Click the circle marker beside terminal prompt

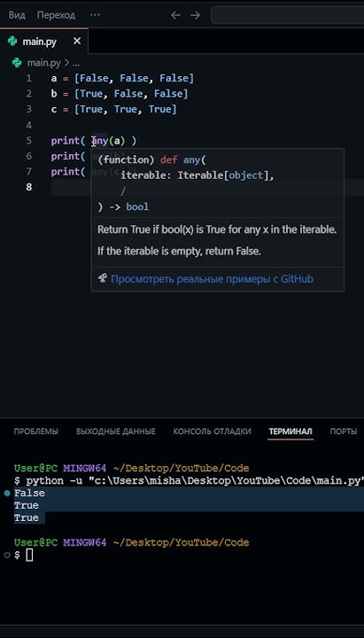pos(7,555)
